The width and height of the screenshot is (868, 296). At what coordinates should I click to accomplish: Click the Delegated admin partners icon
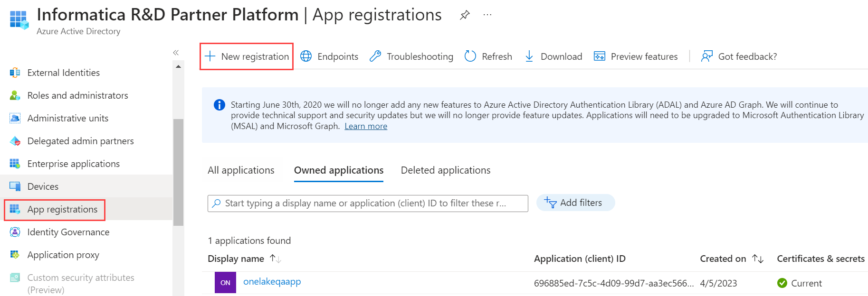click(x=15, y=141)
